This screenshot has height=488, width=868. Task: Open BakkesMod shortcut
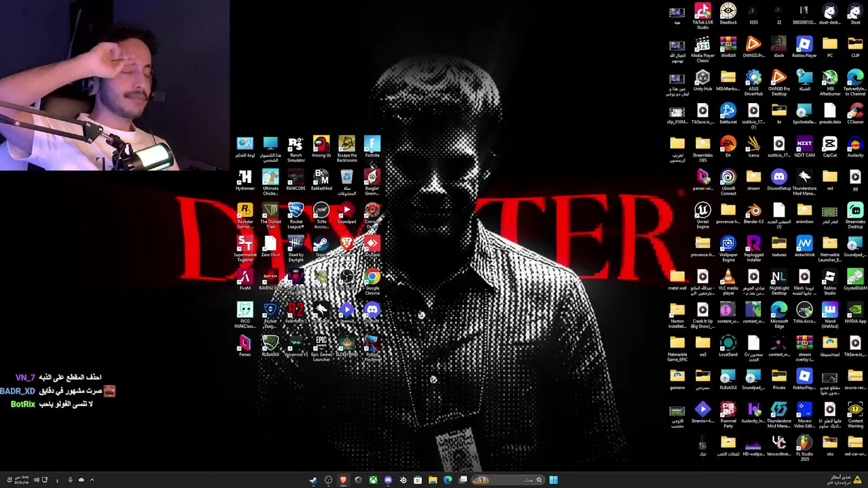321,181
